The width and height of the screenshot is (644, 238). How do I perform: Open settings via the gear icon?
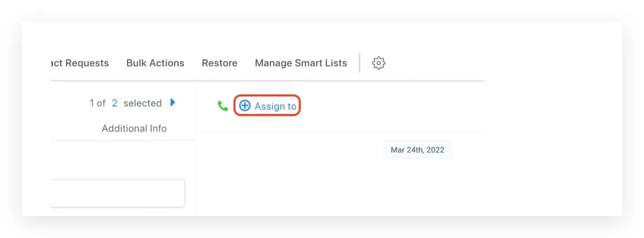point(378,63)
